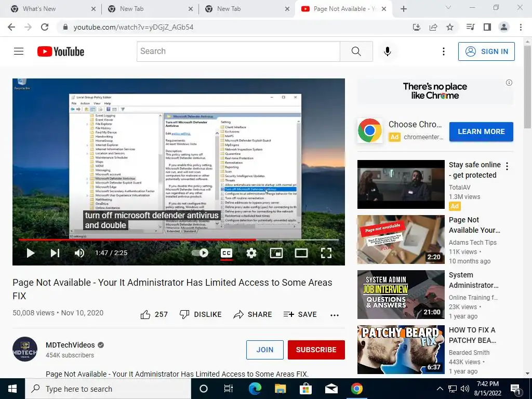Show hidden system tray icons
532x399 pixels.
click(x=440, y=389)
